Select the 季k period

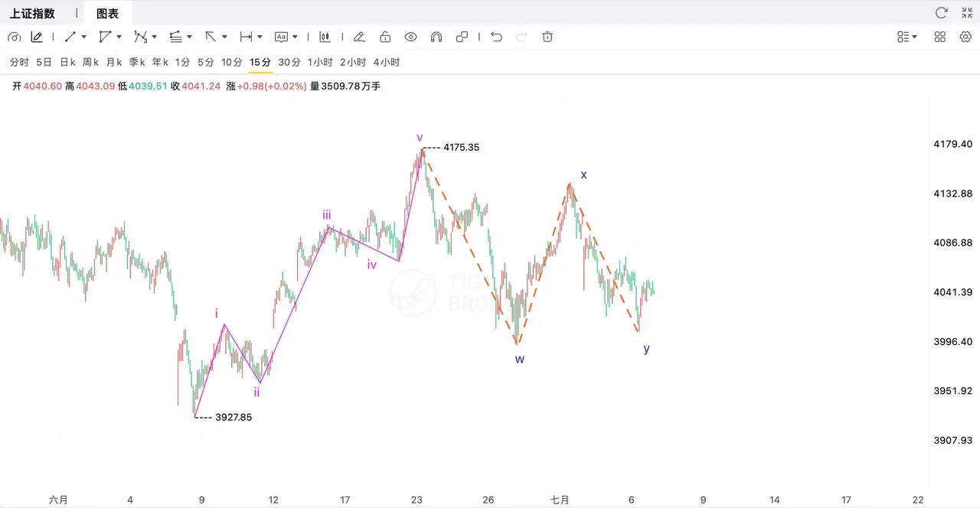pyautogui.click(x=137, y=62)
